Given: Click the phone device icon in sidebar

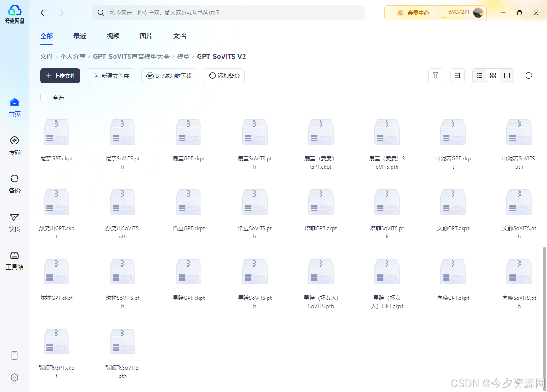Looking at the screenshot, I should [x=15, y=356].
